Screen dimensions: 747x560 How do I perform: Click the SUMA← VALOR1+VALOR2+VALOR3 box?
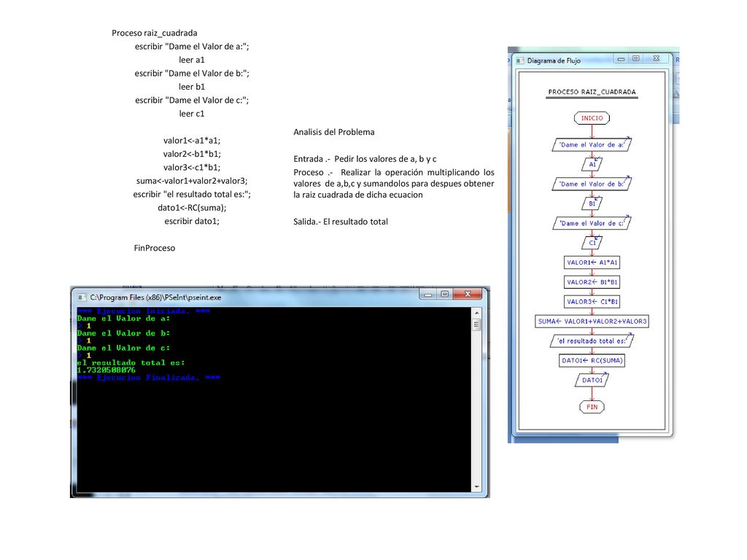coord(592,322)
